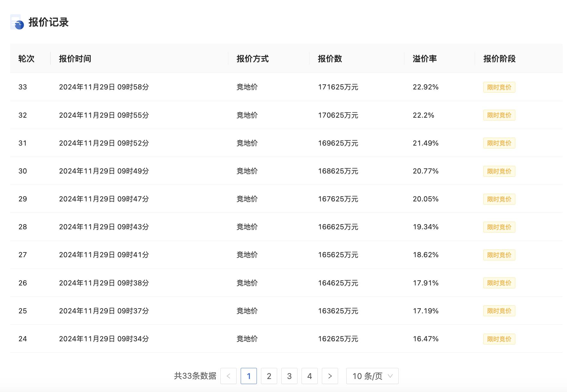Select price 164625万元
This screenshot has height=392, width=567.
coord(338,283)
